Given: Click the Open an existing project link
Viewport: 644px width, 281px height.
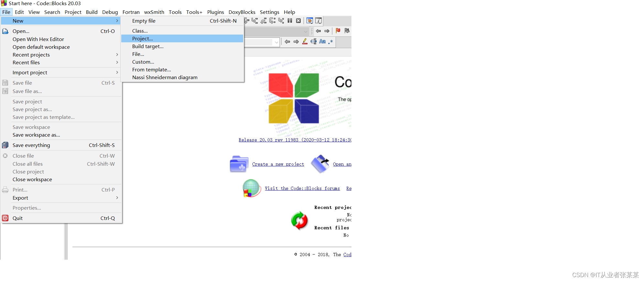Looking at the screenshot, I should (x=342, y=164).
